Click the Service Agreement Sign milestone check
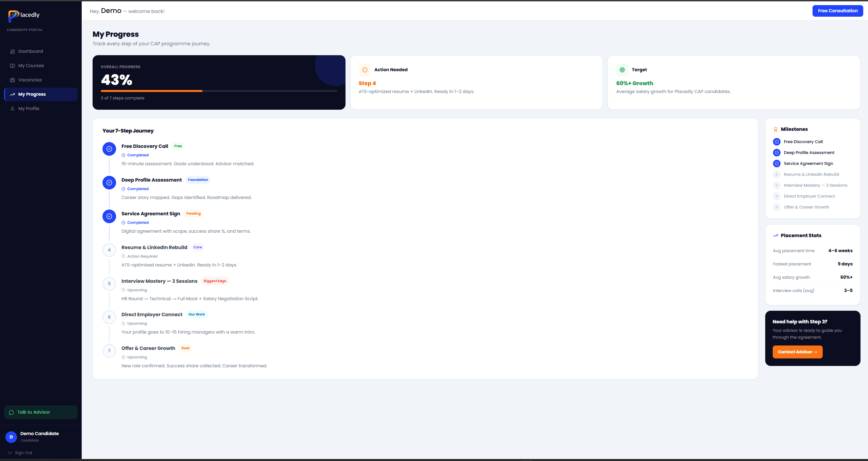Viewport: 868px width, 461px height. click(777, 164)
